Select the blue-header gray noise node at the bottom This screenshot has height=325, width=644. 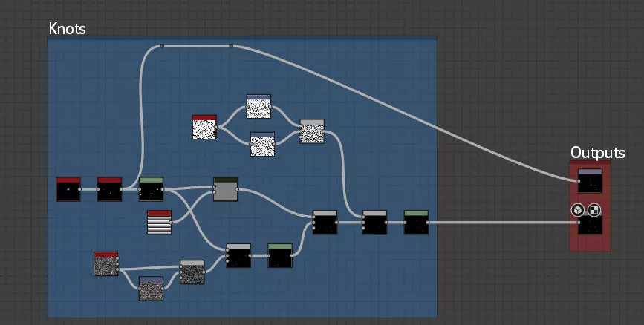[151, 289]
